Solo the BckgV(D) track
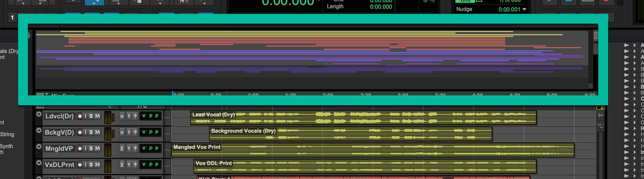 click(x=91, y=132)
